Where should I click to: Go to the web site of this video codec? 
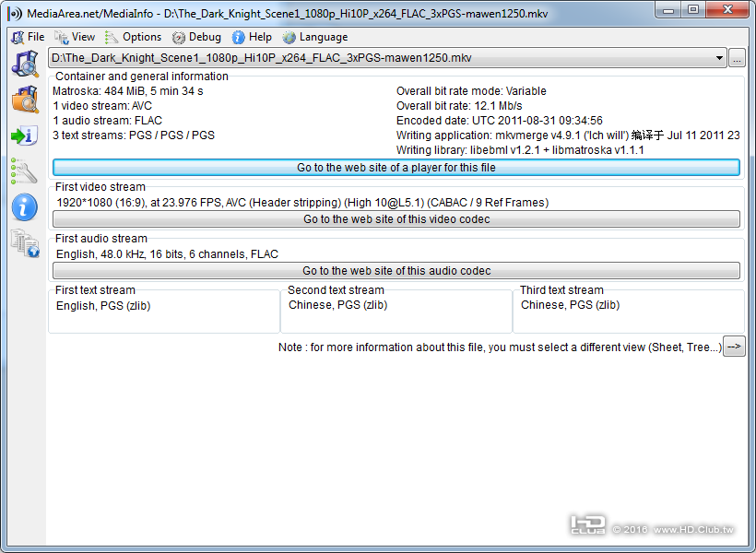pyautogui.click(x=396, y=218)
